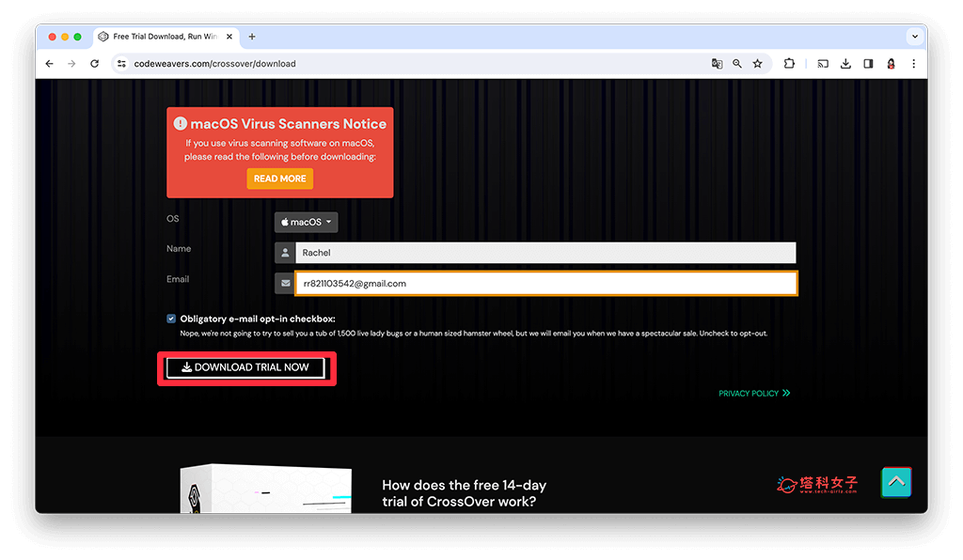The image size is (963, 560).
Task: Expand the macOS operating system dropdown
Action: click(306, 223)
